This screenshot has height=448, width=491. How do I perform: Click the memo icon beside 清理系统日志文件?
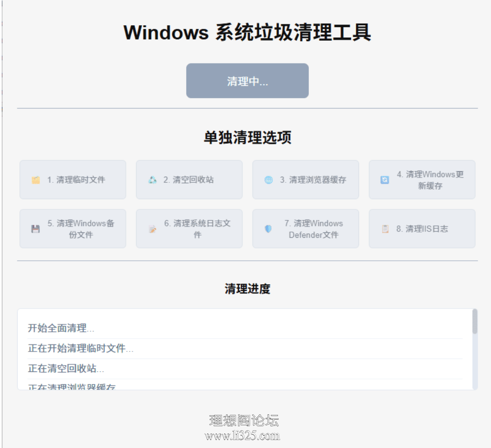point(152,229)
